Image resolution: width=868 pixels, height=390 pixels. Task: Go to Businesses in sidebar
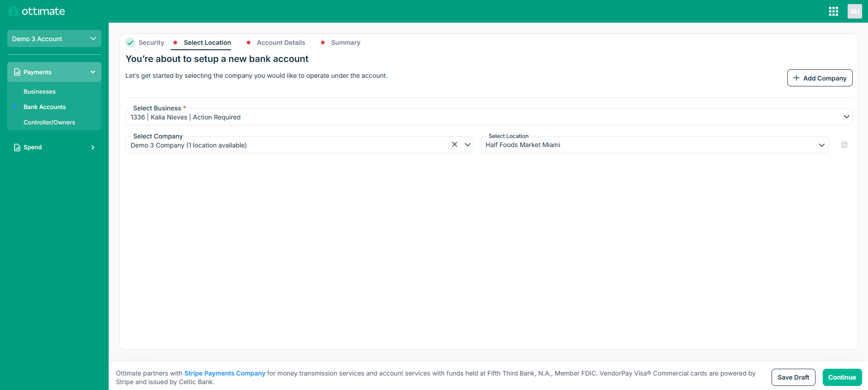(39, 91)
